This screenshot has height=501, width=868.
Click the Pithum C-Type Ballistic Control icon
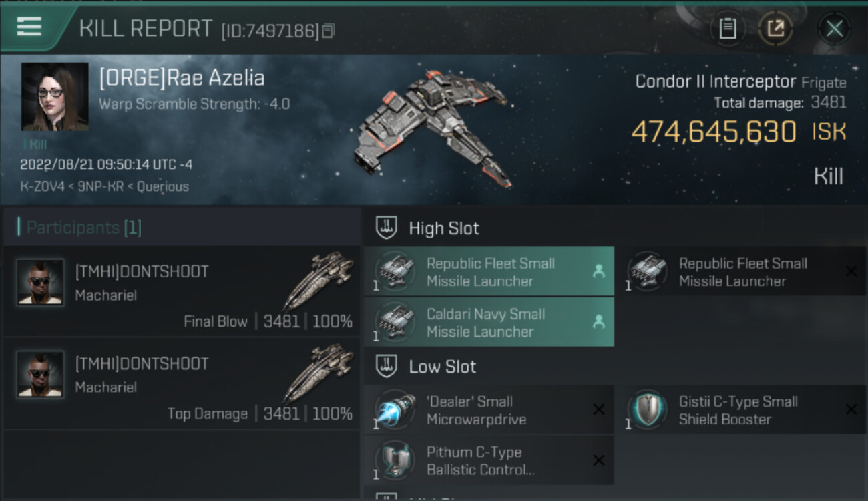point(395,460)
